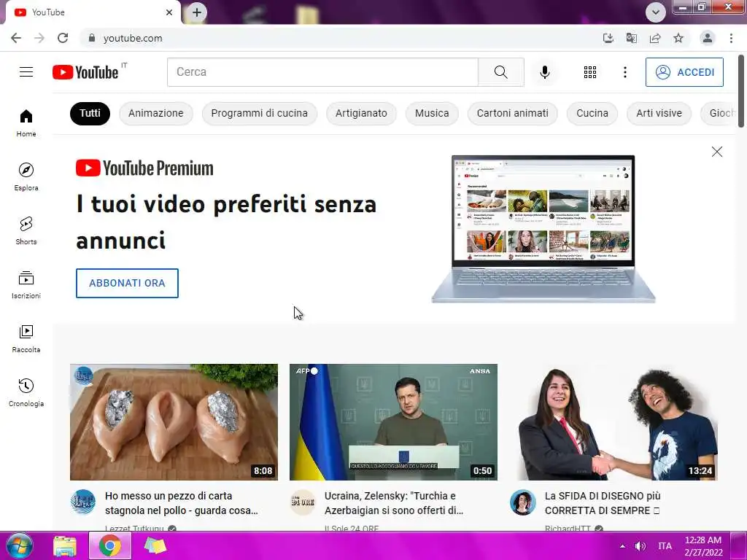Focus the Cerca search field
The height and width of the screenshot is (560, 747).
pyautogui.click(x=322, y=72)
